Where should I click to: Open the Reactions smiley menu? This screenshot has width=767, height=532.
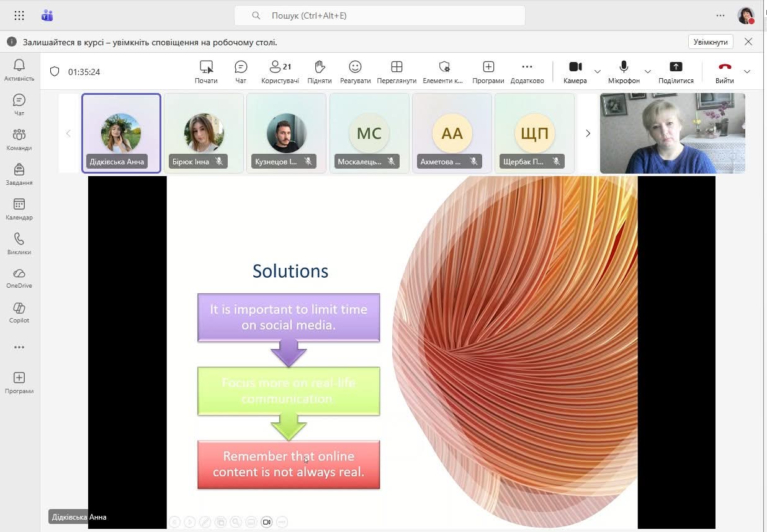tap(355, 71)
